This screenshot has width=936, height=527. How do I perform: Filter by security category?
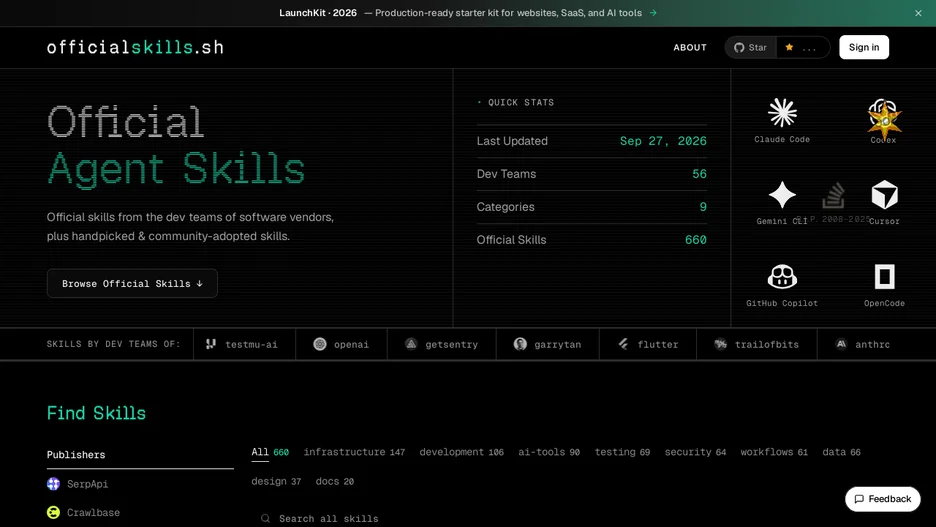click(x=695, y=452)
